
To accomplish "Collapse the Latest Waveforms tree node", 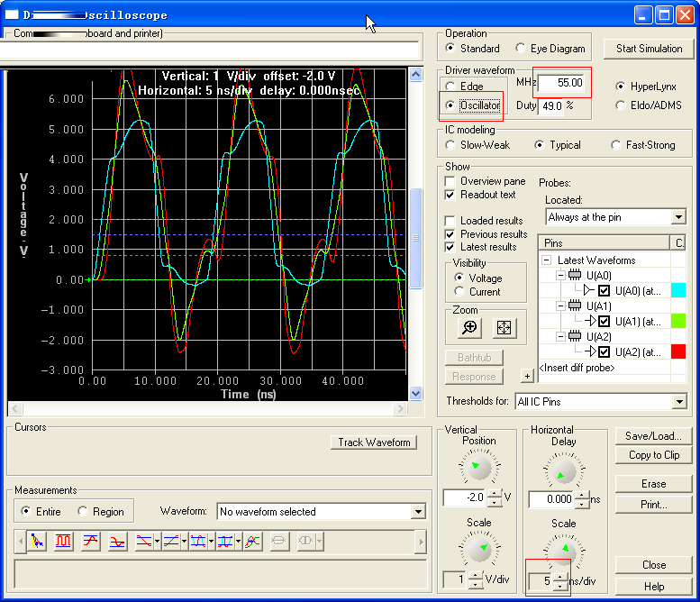I will pyautogui.click(x=547, y=260).
